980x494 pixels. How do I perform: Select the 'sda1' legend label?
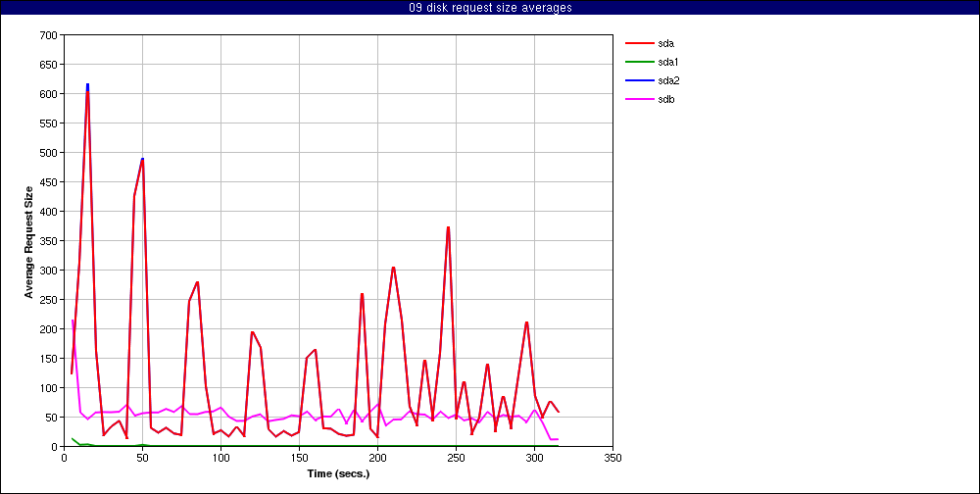pyautogui.click(x=668, y=62)
